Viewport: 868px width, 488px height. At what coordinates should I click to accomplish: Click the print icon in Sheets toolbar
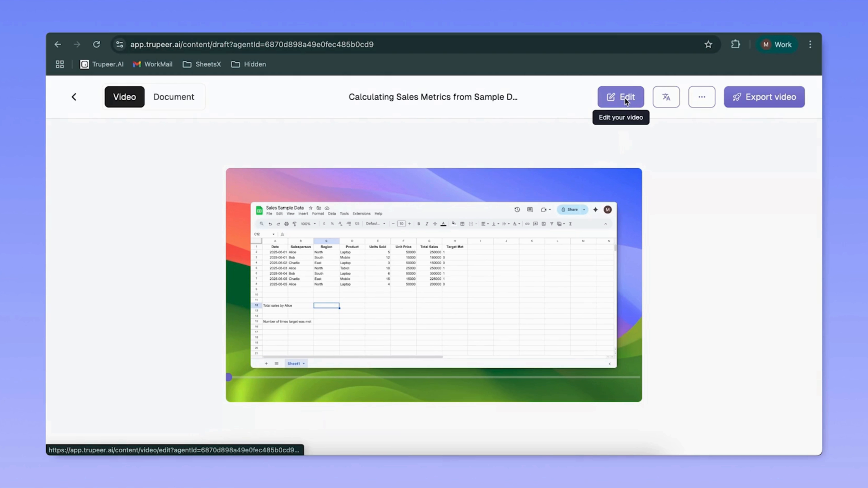point(286,224)
